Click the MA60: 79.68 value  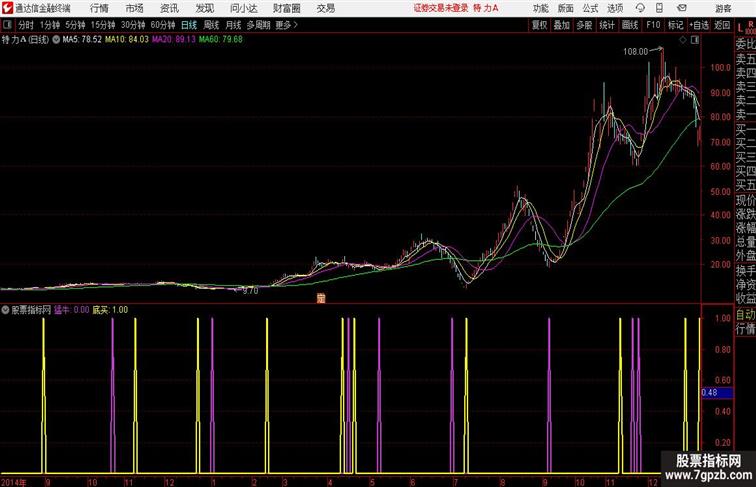pyautogui.click(x=221, y=40)
